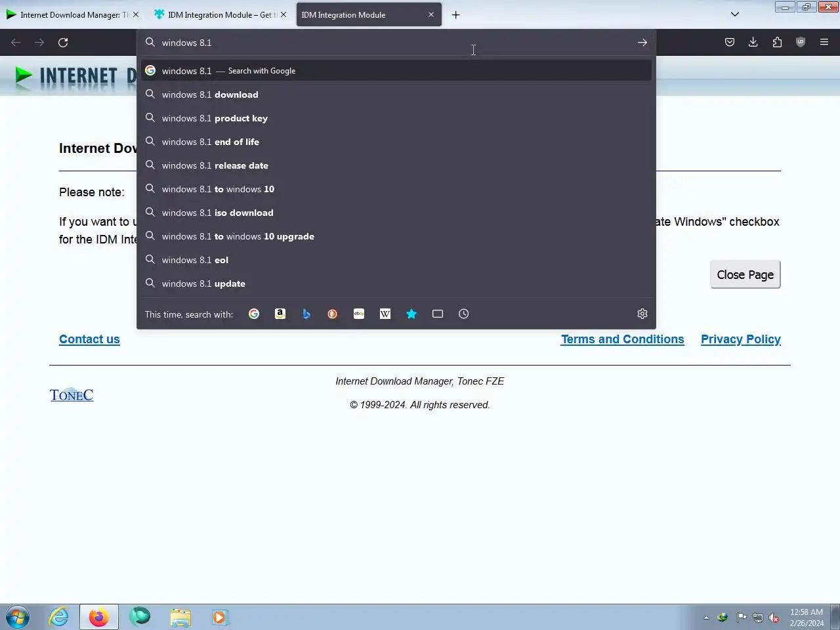Click the Internet Download Manager header logo
840x630 pixels.
pos(74,76)
